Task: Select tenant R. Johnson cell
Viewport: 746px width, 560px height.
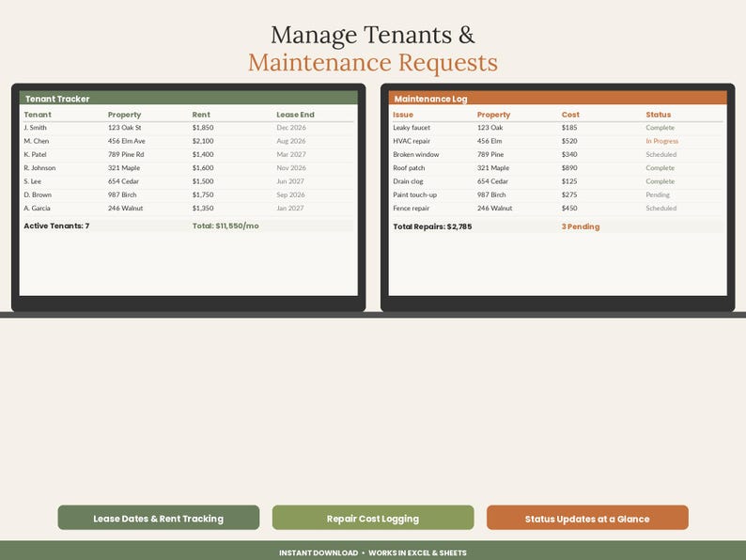Action: 39,167
